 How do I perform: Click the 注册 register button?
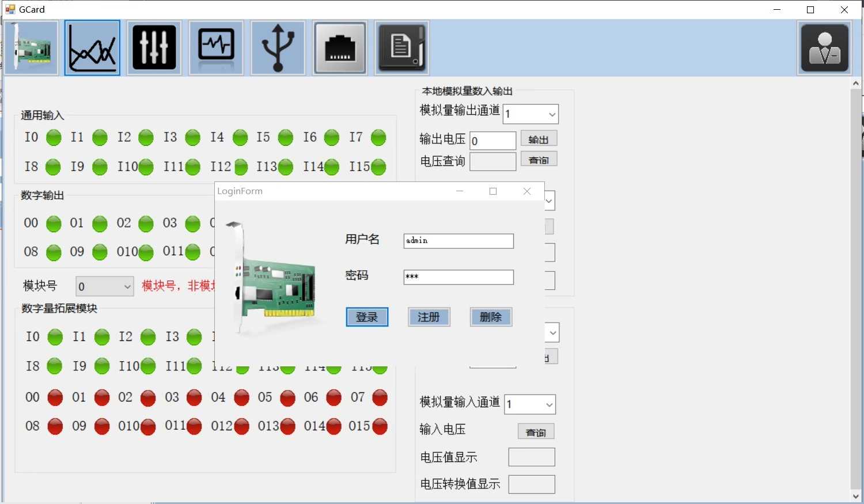coord(429,317)
